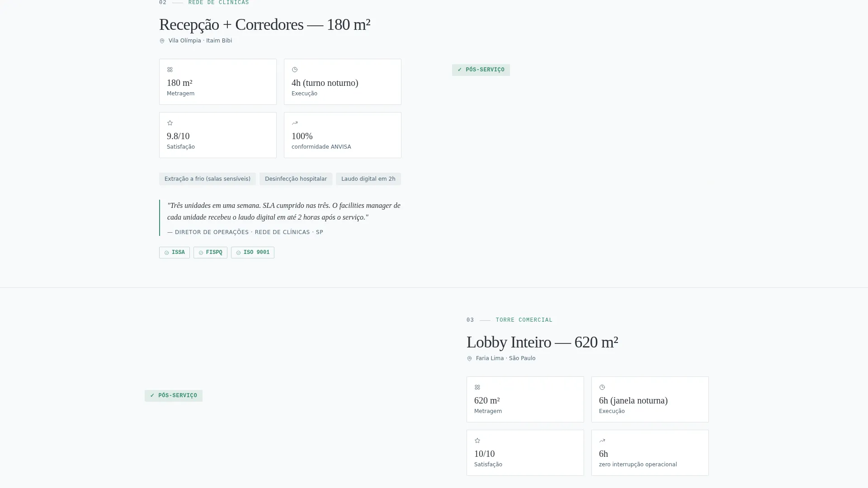Screen dimensions: 868x488
Task: Click the trend arrow icon in zero interrupção card
Action: (x=602, y=441)
